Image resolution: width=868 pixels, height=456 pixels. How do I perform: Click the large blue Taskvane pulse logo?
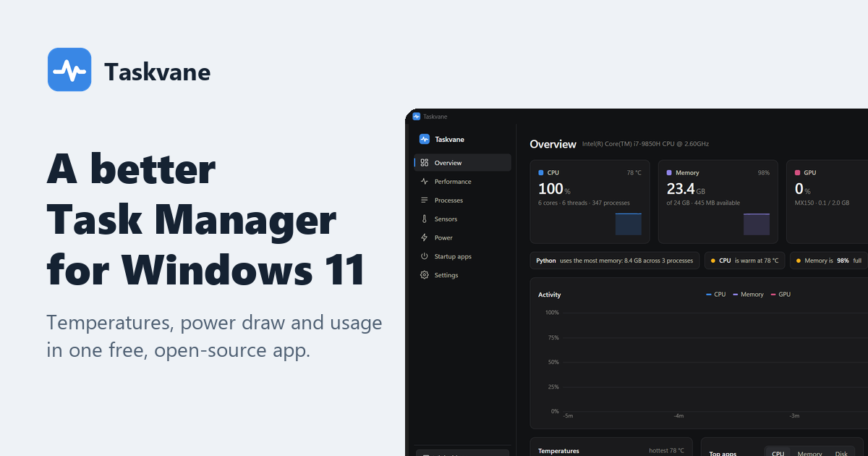pos(69,69)
